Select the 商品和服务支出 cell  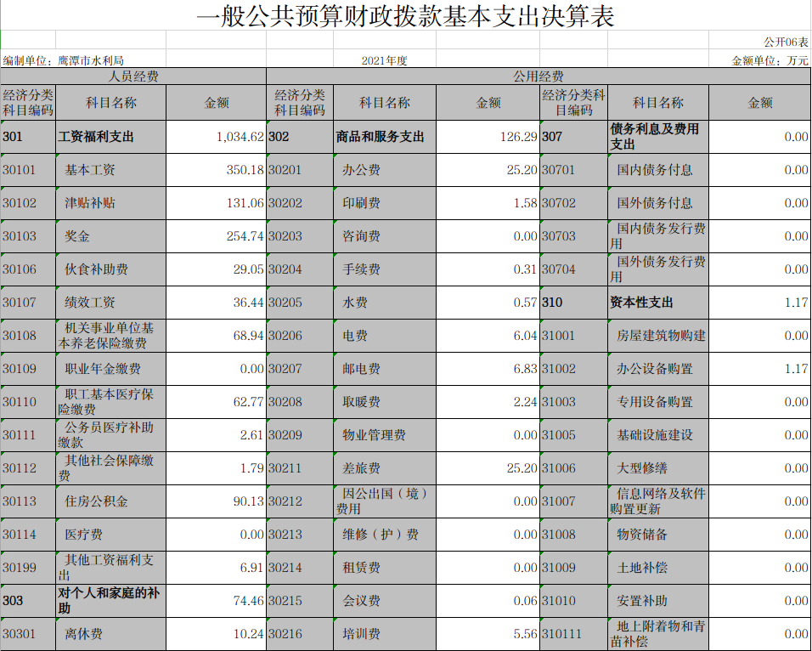[385, 137]
